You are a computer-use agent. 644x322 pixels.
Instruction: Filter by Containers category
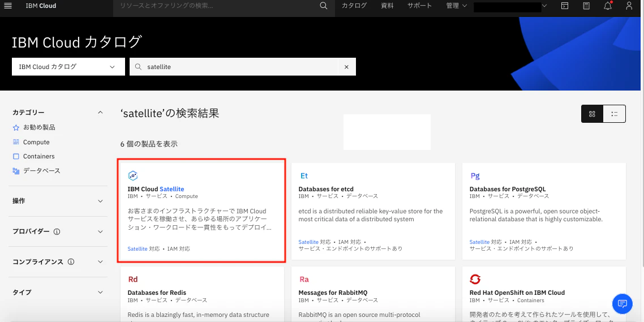click(38, 157)
